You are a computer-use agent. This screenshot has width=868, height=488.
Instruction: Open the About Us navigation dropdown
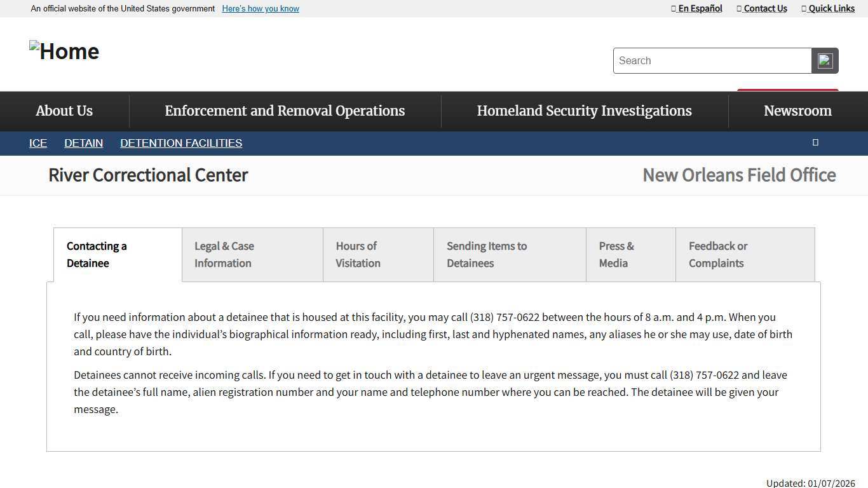64,111
